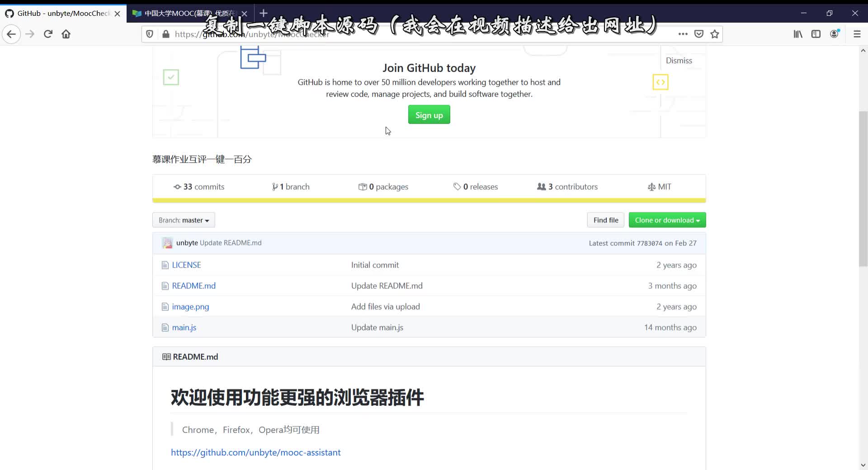Open the image.png file
Screen dimensions: 868x470
tap(190, 306)
